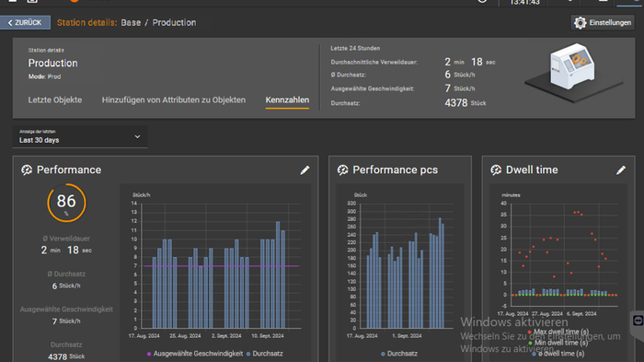Open the chat bubble icon on the right edge
The height and width of the screenshot is (362, 644).
click(638, 321)
